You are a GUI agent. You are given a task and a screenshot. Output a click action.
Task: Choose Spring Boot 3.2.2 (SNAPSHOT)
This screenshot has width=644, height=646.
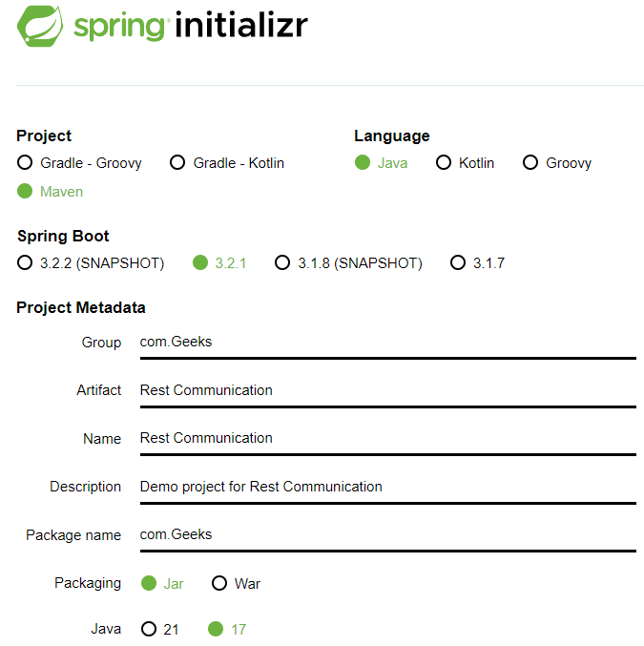pos(25,262)
